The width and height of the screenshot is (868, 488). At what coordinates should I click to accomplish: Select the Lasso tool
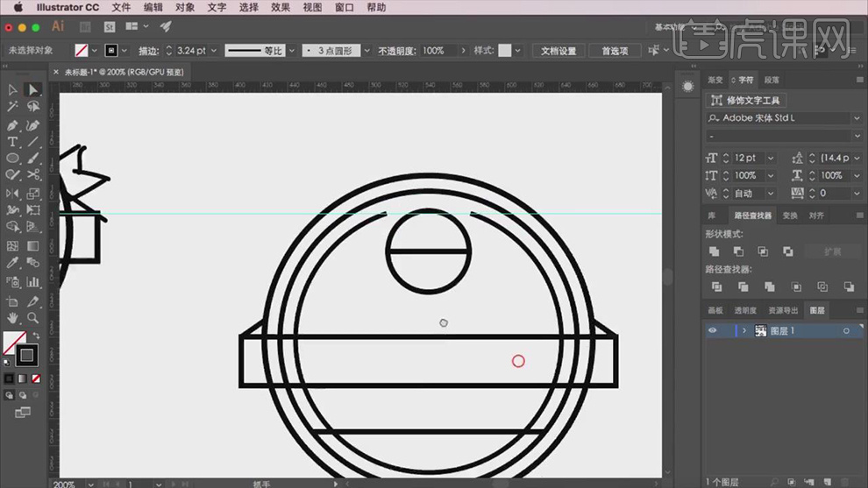[x=33, y=107]
